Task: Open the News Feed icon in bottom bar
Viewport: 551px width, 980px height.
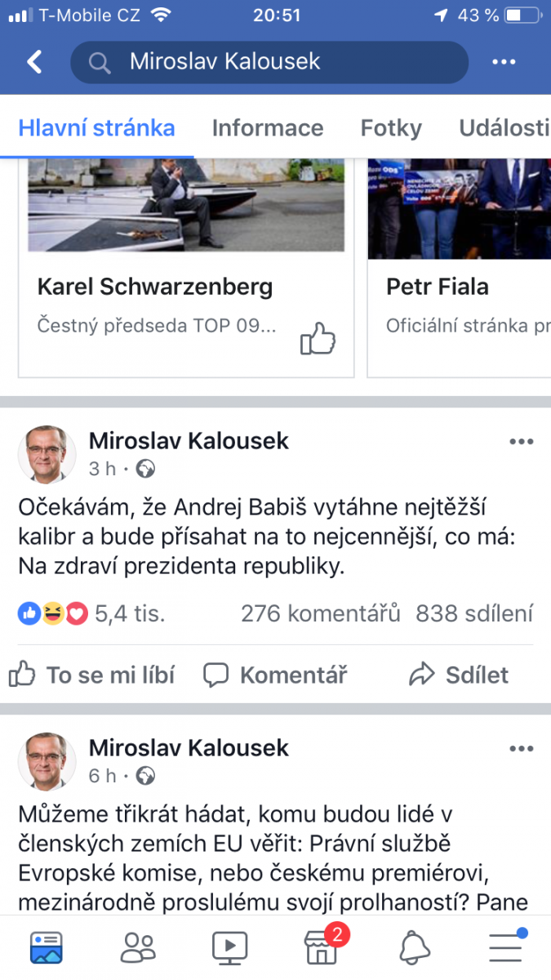Action: 47,947
